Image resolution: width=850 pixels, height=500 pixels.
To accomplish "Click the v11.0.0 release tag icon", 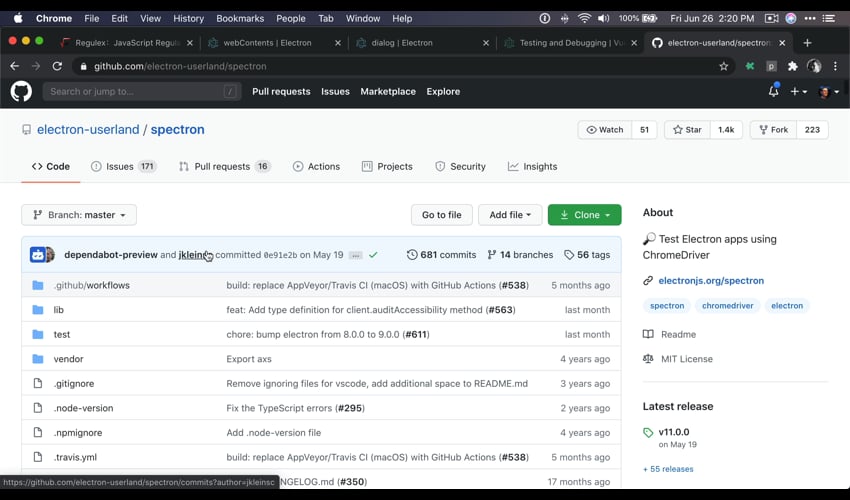I will click(648, 433).
